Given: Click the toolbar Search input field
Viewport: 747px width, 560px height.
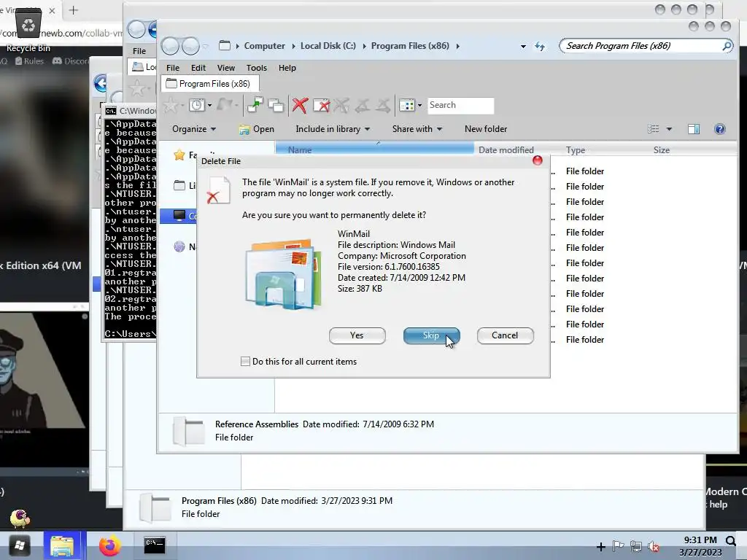Looking at the screenshot, I should 461,105.
